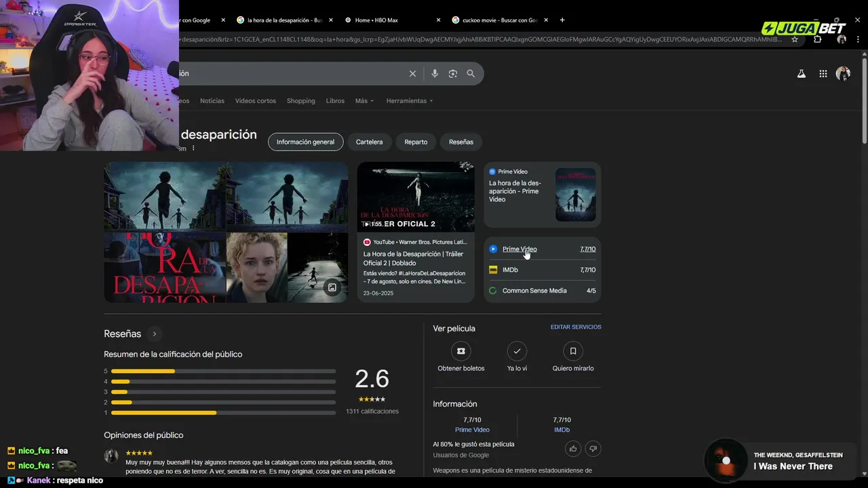Open the blonde woman close-up image
This screenshot has height=488, width=868.
click(256, 267)
